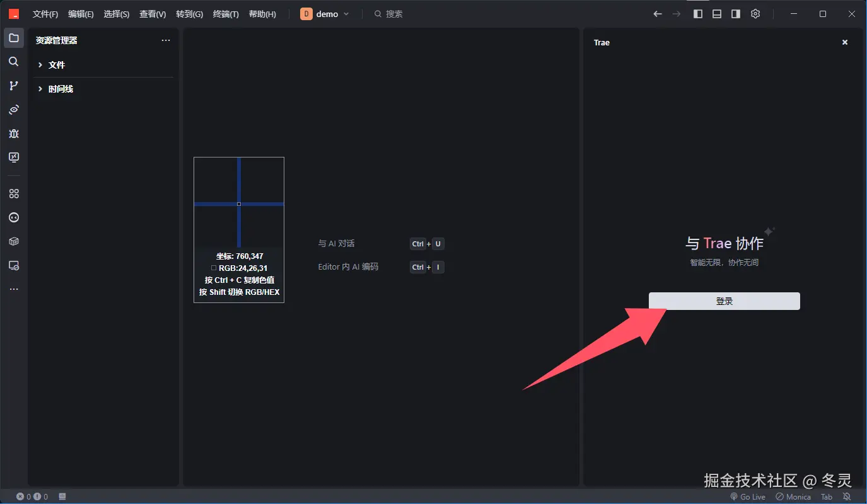Click the Tab status bar item
This screenshot has height=504, width=867.
click(x=827, y=496)
